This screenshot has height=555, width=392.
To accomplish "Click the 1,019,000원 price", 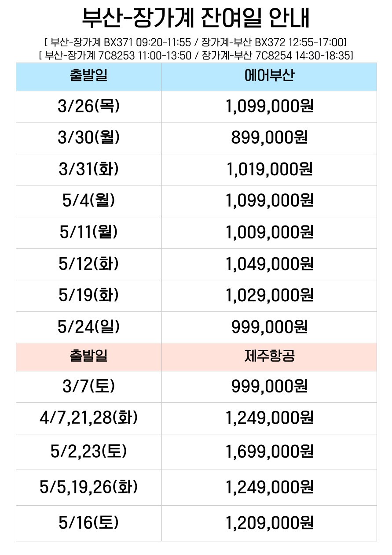I will 269,169.
